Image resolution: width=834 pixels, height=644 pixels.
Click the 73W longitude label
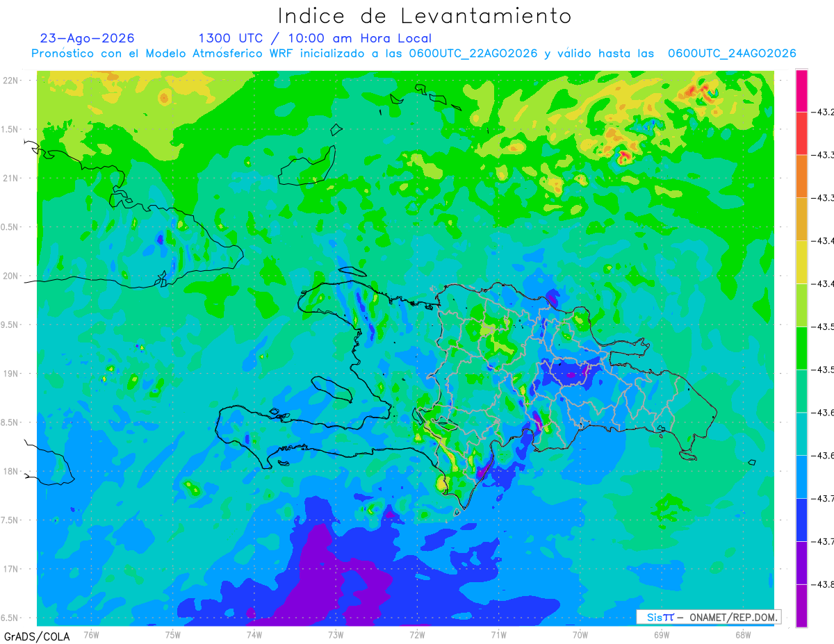(336, 634)
